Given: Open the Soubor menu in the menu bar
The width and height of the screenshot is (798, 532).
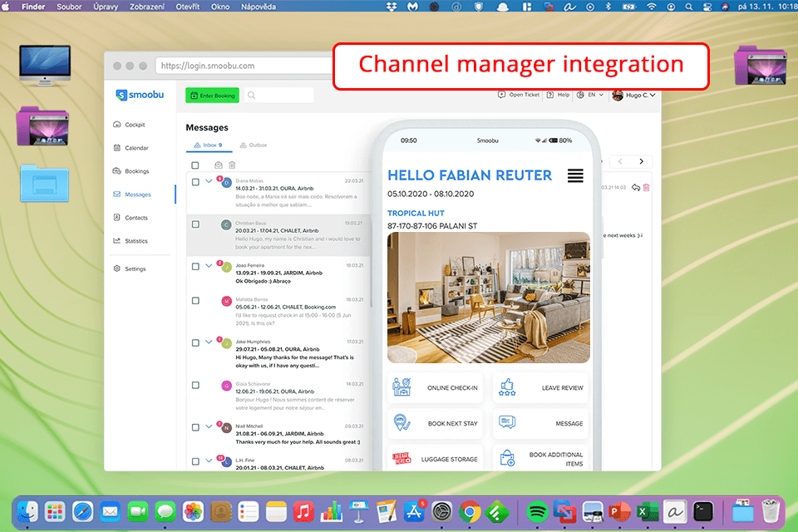Looking at the screenshot, I should pyautogui.click(x=69, y=7).
